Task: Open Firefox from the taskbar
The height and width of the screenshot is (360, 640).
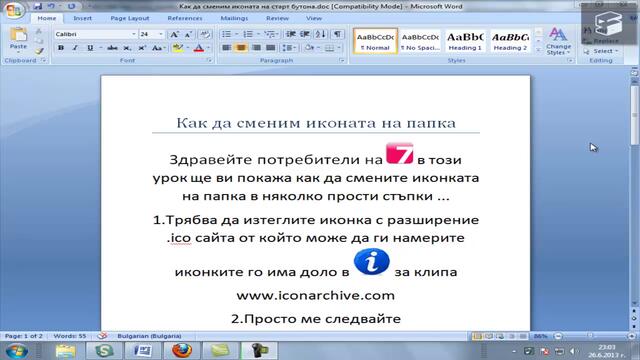Action: click(182, 350)
